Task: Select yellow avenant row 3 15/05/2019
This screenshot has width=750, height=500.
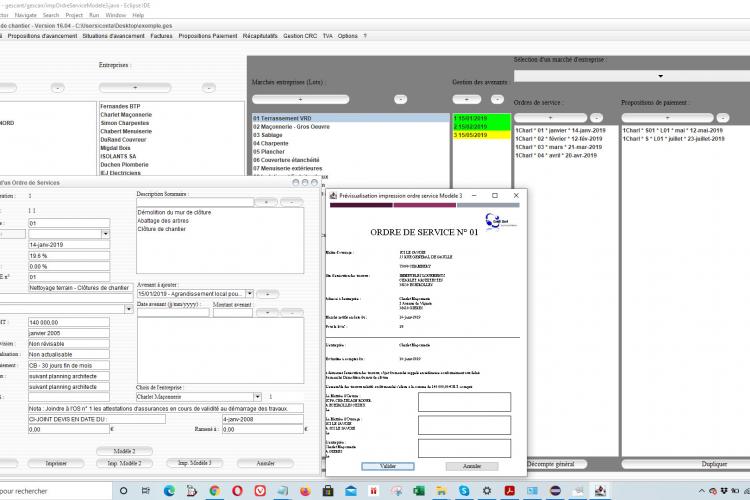Action: click(481, 135)
